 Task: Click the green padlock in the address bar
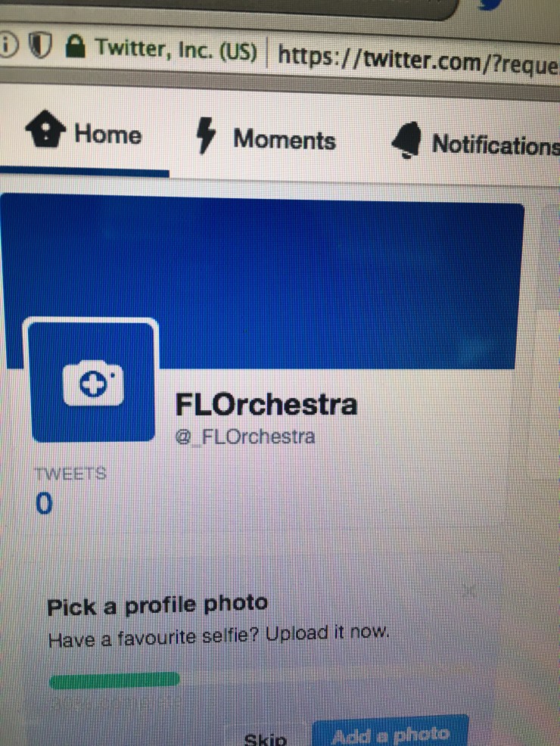click(75, 45)
